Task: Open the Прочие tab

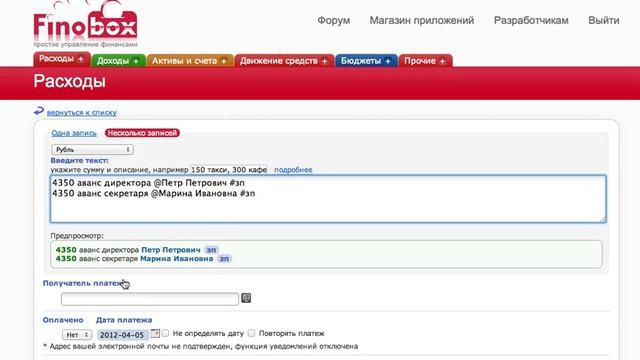Action: click(x=425, y=61)
